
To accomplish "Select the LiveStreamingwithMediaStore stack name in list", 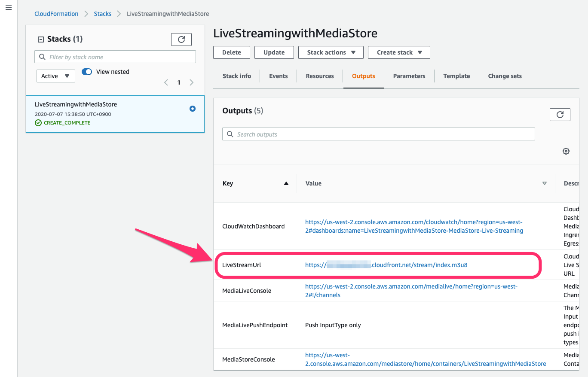I will [x=76, y=104].
